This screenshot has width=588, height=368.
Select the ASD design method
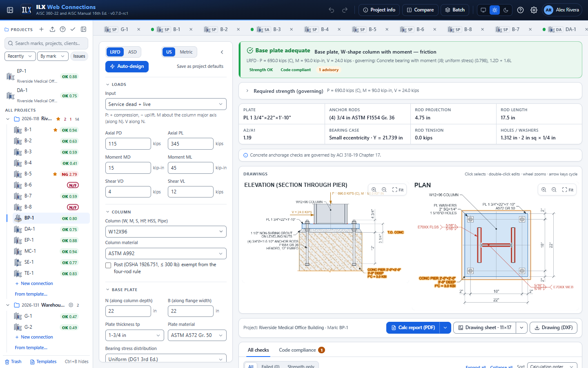(132, 52)
